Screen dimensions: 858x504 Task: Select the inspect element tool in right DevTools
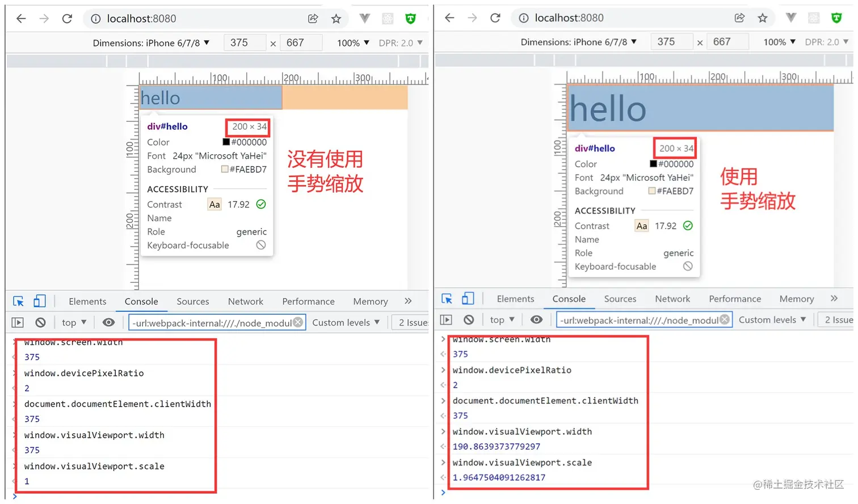coord(447,298)
